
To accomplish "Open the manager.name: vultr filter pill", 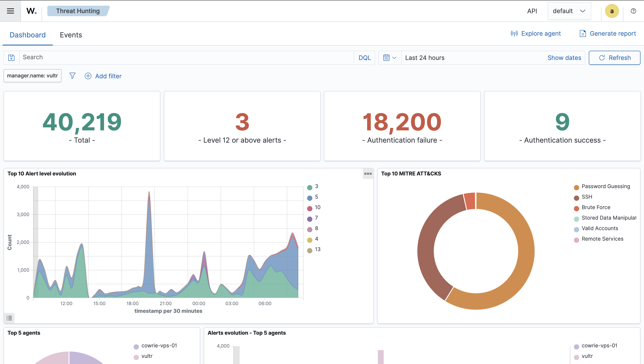I will [32, 76].
